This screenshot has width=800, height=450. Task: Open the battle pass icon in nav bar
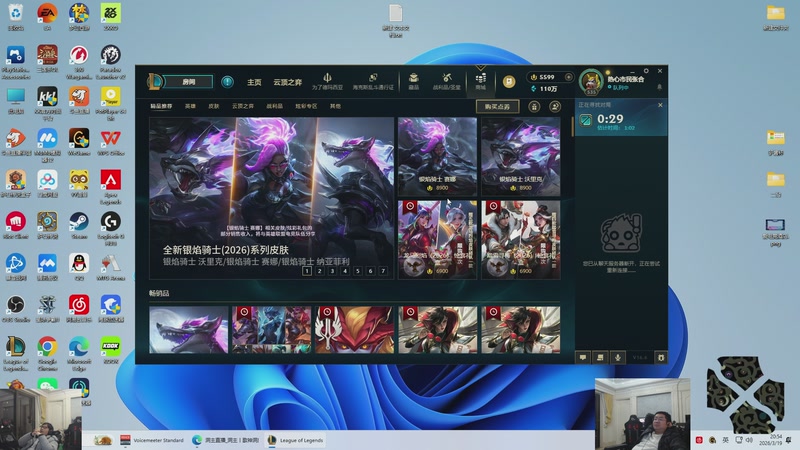click(373, 81)
